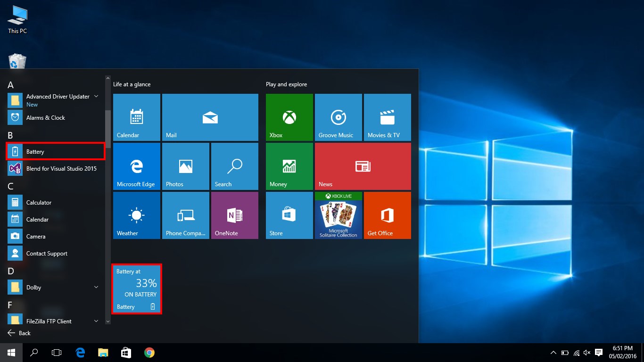Launch the Groove Music tile
644x362 pixels.
pos(339,117)
